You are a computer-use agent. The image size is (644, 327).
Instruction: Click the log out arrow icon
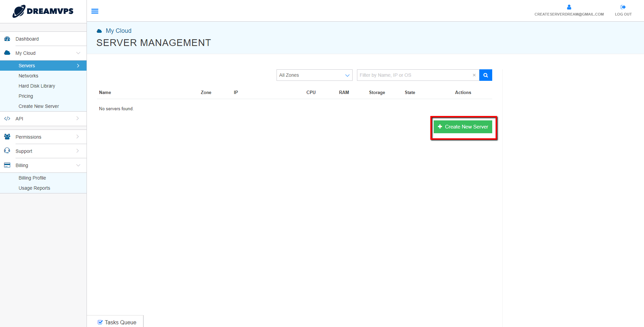point(623,7)
